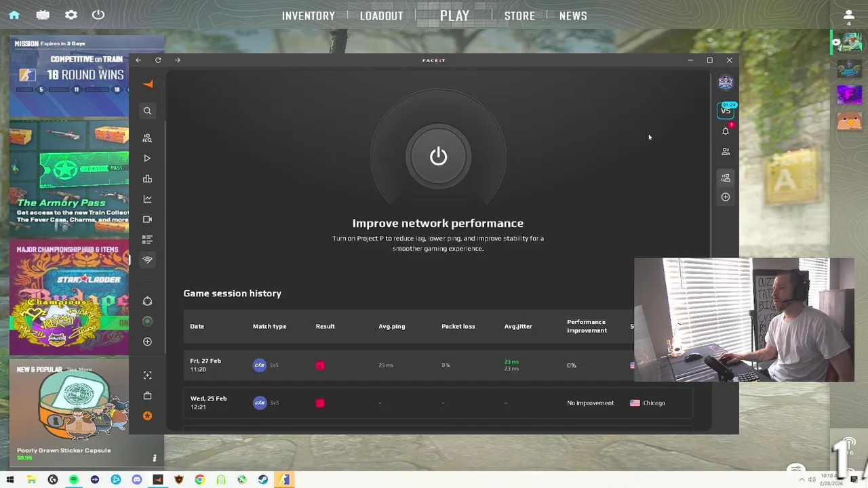Image resolution: width=868 pixels, height=488 pixels.
Task: Select the Wi-Fi network icon in FACEIT sidebar
Action: (x=147, y=260)
